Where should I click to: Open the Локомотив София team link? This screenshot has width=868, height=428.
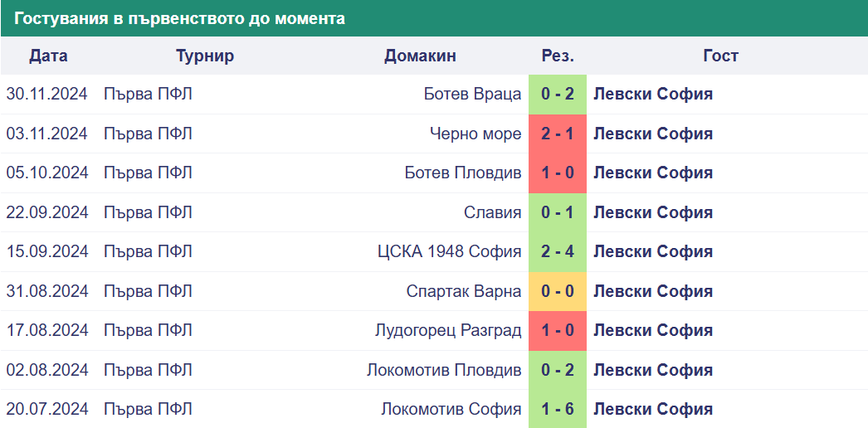pos(451,409)
